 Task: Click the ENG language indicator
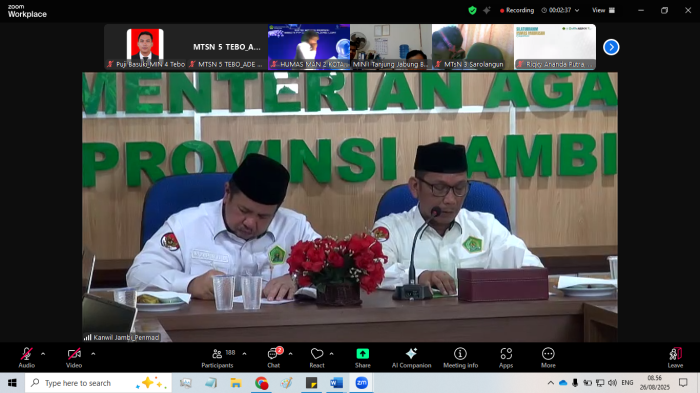[x=627, y=383]
